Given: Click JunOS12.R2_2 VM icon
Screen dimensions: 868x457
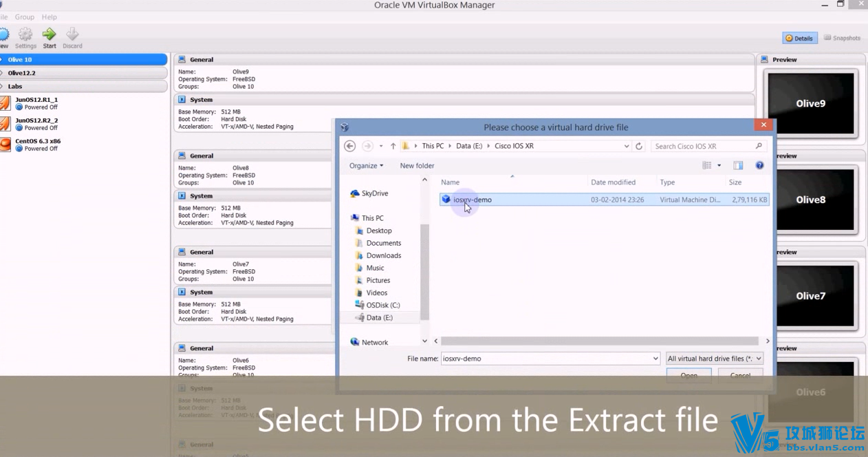Looking at the screenshot, I should pos(5,124).
